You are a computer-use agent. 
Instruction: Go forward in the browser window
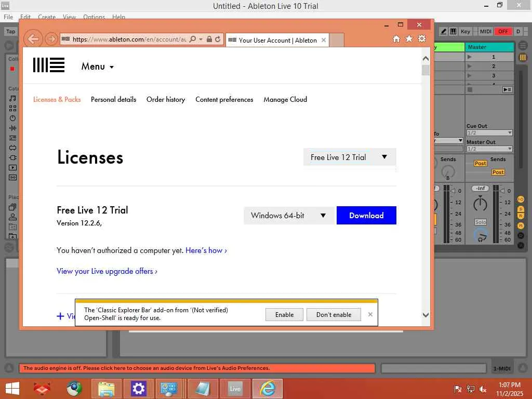click(51, 39)
